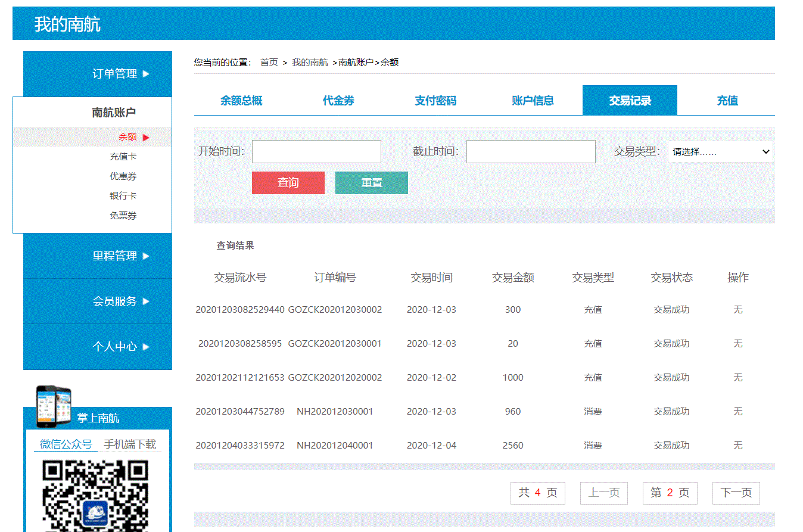Viewport: 803px width, 532px height.
Task: Click the red 查询 button
Action: pyautogui.click(x=288, y=183)
